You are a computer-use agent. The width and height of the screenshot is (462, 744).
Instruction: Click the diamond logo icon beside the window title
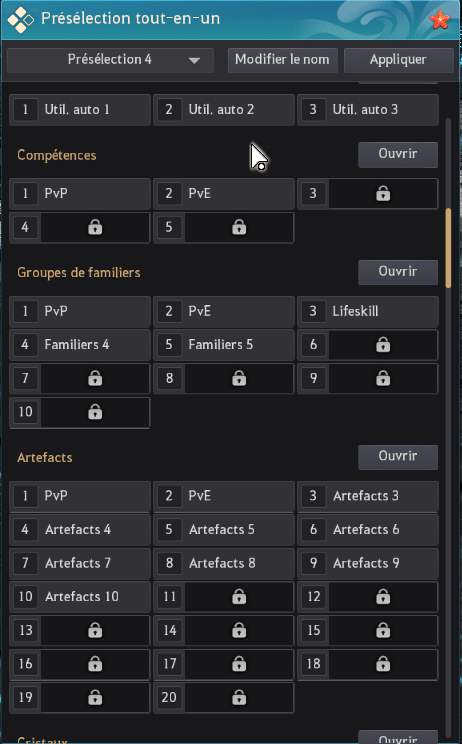pyautogui.click(x=20, y=20)
